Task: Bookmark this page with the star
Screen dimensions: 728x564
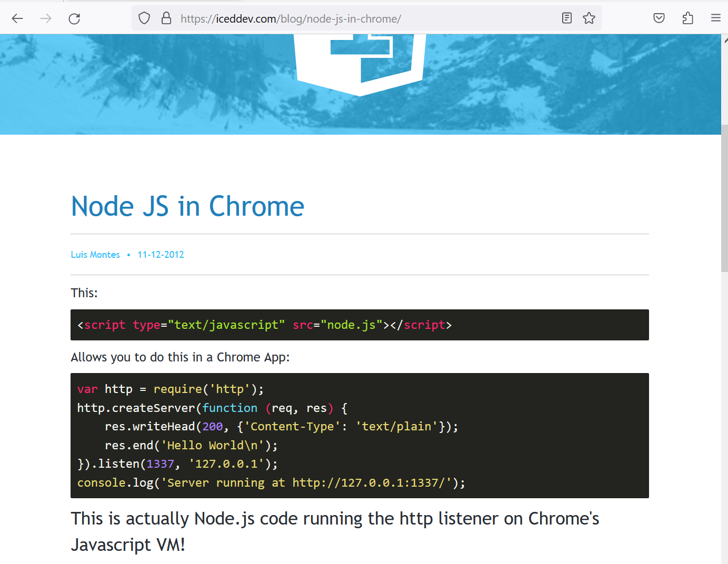Action: [589, 18]
